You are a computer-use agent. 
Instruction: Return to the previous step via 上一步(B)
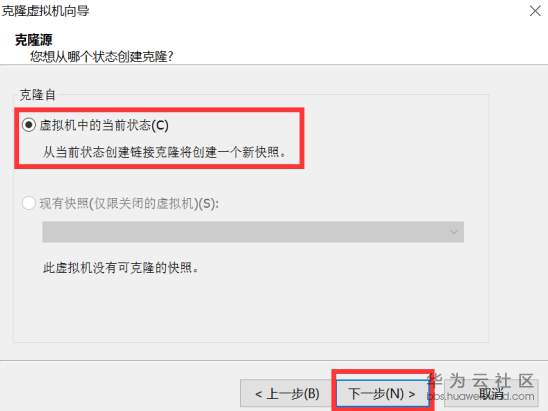pyautogui.click(x=287, y=394)
